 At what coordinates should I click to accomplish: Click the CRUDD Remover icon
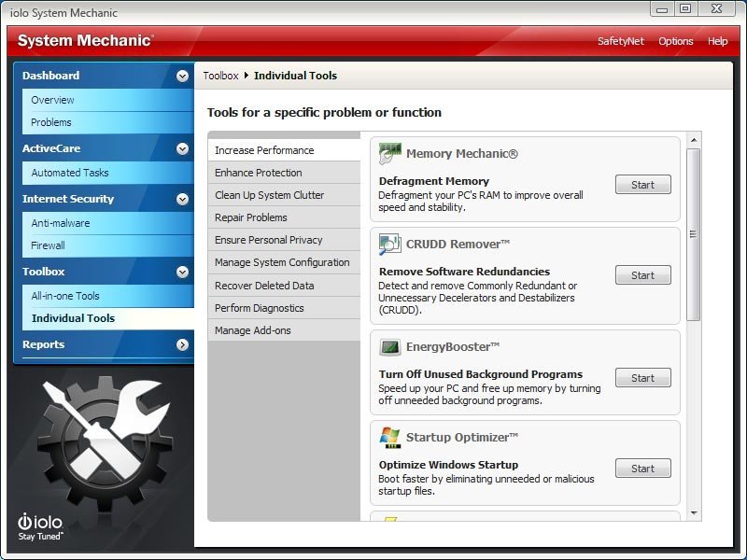coord(390,245)
